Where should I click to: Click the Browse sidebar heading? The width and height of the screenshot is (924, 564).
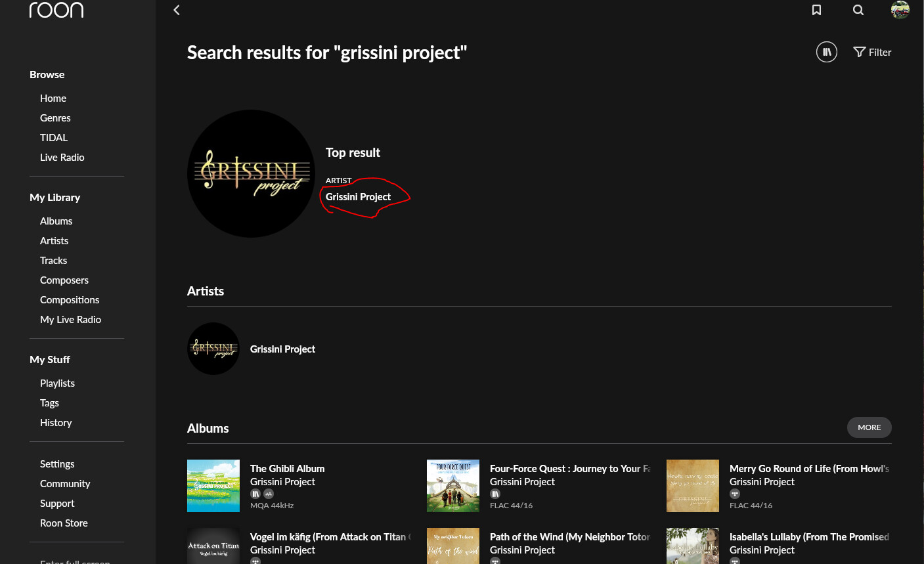(47, 75)
